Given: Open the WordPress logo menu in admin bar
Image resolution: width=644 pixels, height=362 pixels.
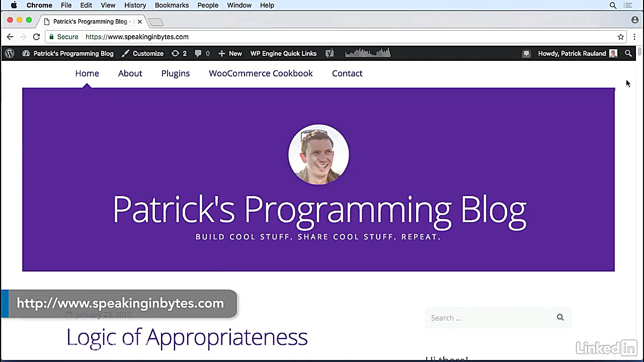Looking at the screenshot, I should tap(10, 53).
